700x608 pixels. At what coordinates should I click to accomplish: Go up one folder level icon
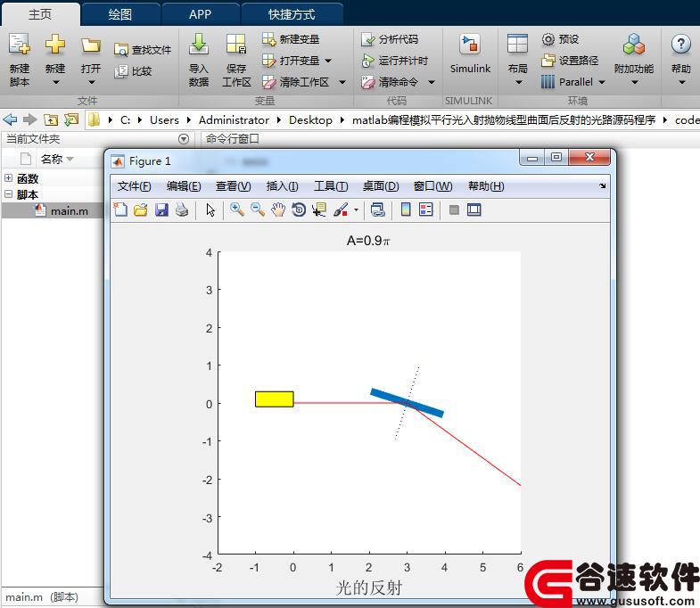[51, 119]
